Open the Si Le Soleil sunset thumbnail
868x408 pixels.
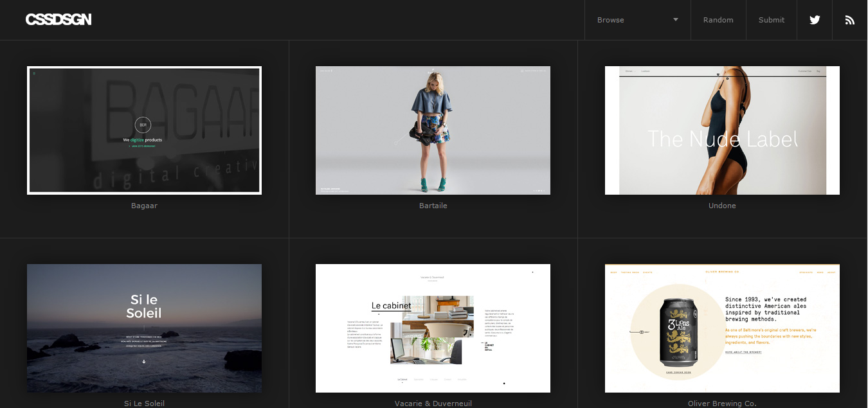[144, 328]
